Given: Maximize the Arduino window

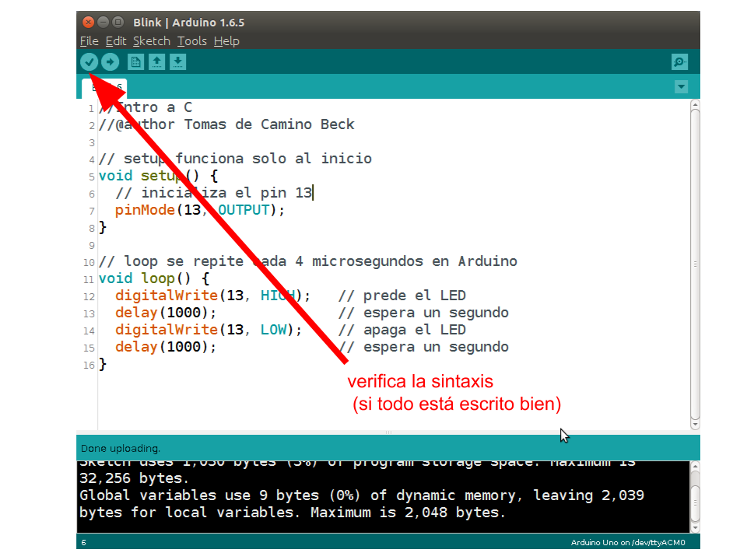Looking at the screenshot, I should click(x=117, y=22).
